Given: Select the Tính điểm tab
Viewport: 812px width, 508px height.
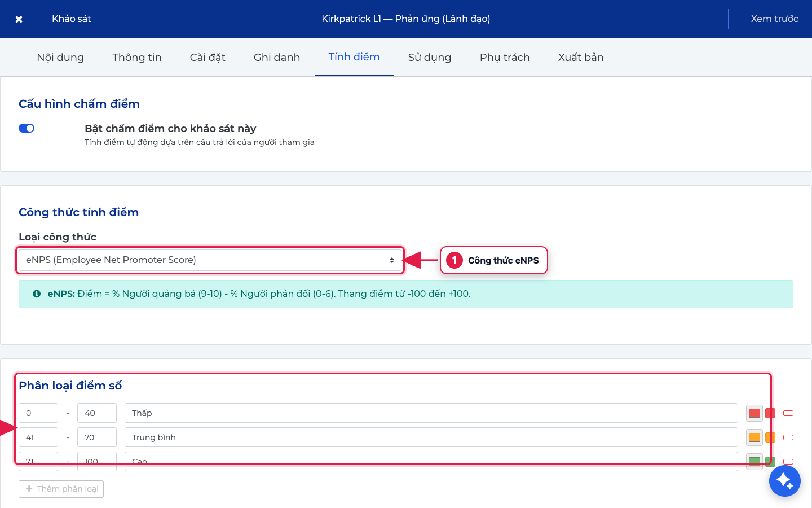Looking at the screenshot, I should pyautogui.click(x=354, y=57).
